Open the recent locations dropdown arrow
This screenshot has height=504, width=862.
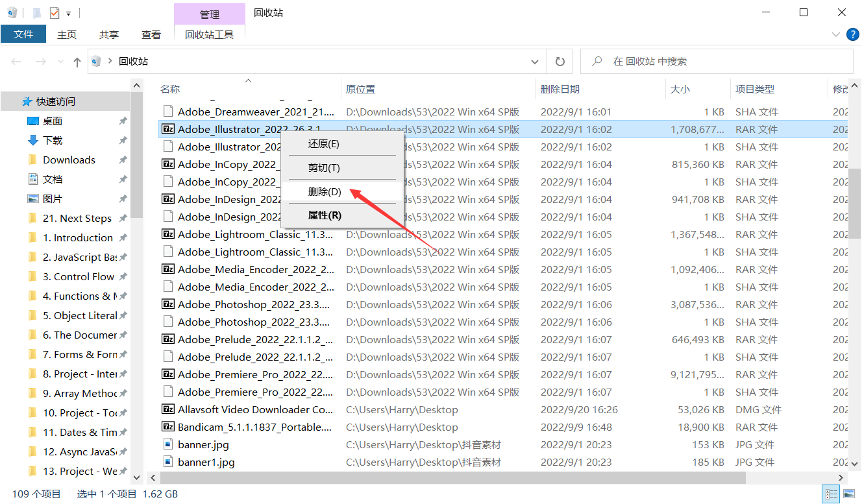click(60, 62)
